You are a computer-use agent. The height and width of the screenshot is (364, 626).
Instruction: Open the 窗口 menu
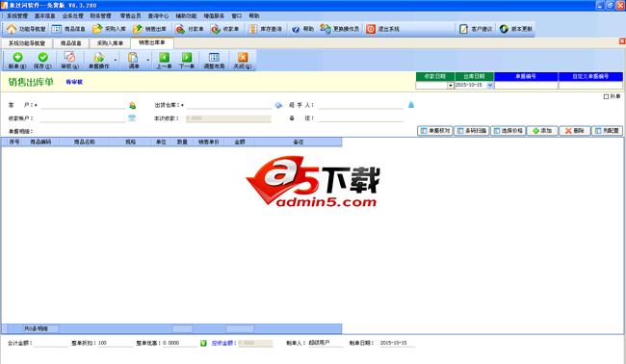tap(237, 16)
